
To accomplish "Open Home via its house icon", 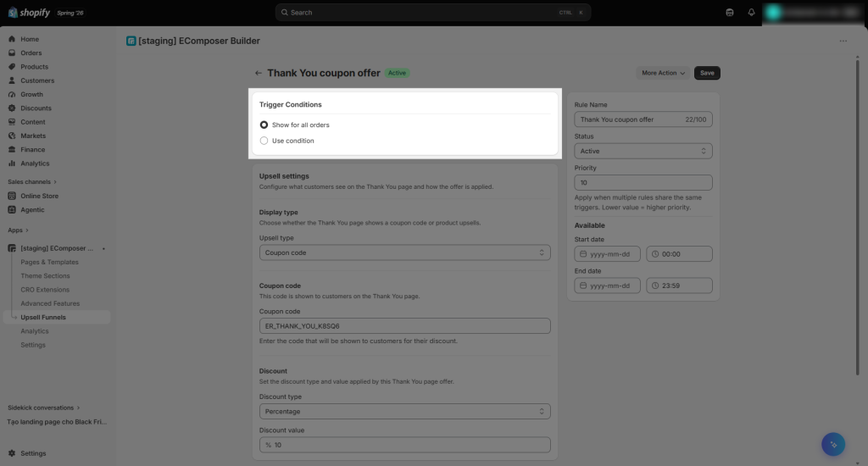I will pos(12,39).
